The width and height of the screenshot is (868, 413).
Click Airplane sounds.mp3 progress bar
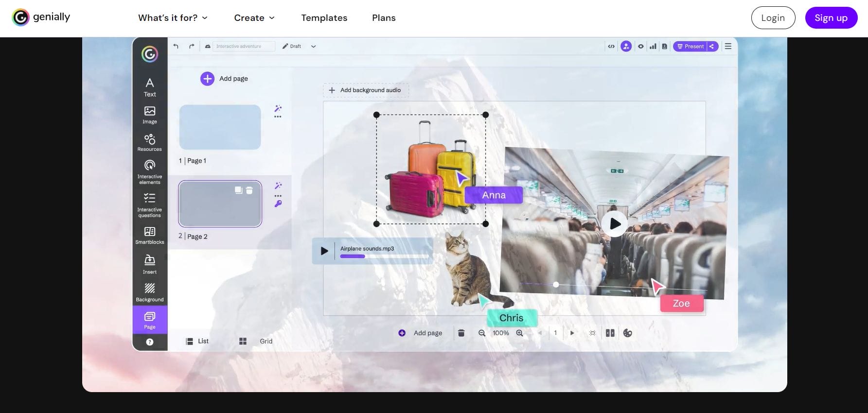click(x=385, y=256)
